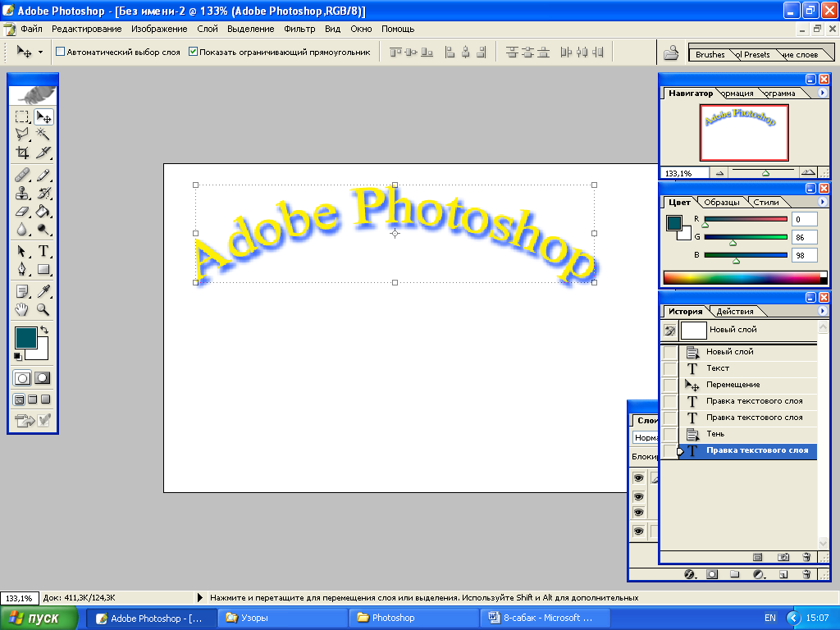The width and height of the screenshot is (840, 630).
Task: Click the EN language indicator
Action: pyautogui.click(x=769, y=619)
